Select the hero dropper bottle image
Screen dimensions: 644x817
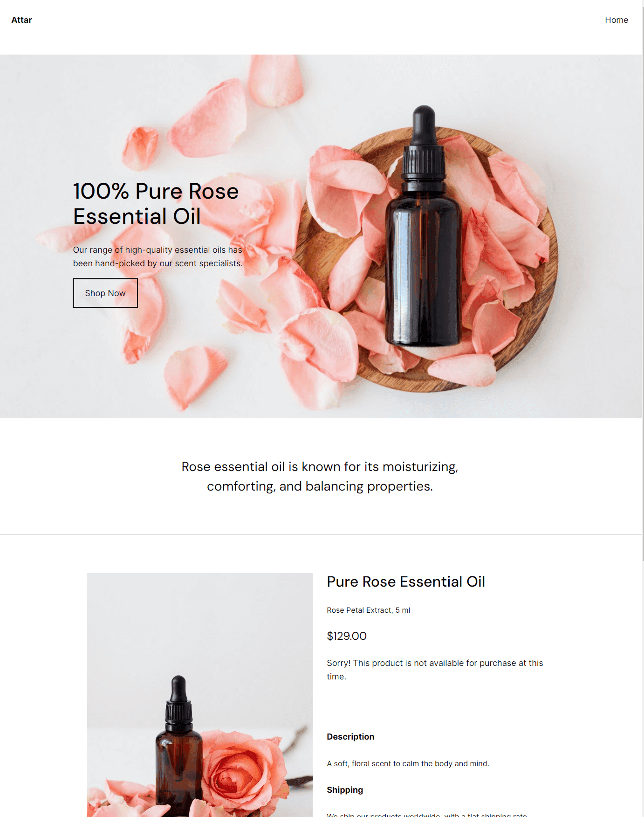[424, 227]
